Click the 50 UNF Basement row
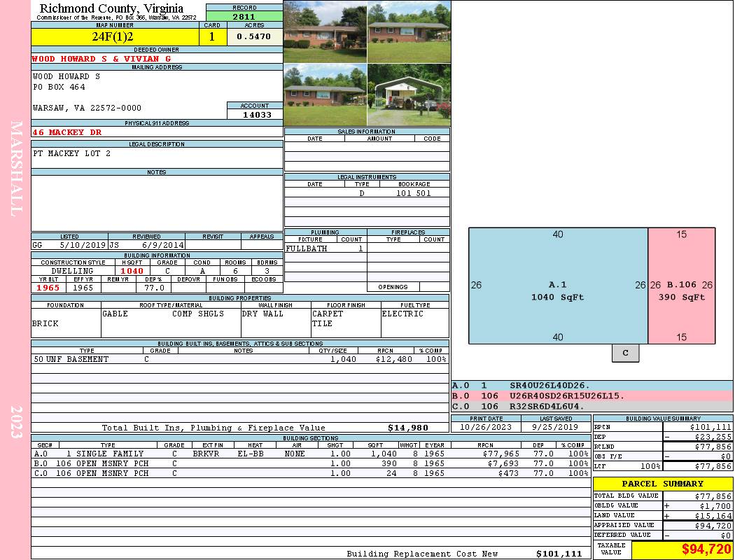Image resolution: width=735 pixels, height=560 pixels. coord(239,359)
